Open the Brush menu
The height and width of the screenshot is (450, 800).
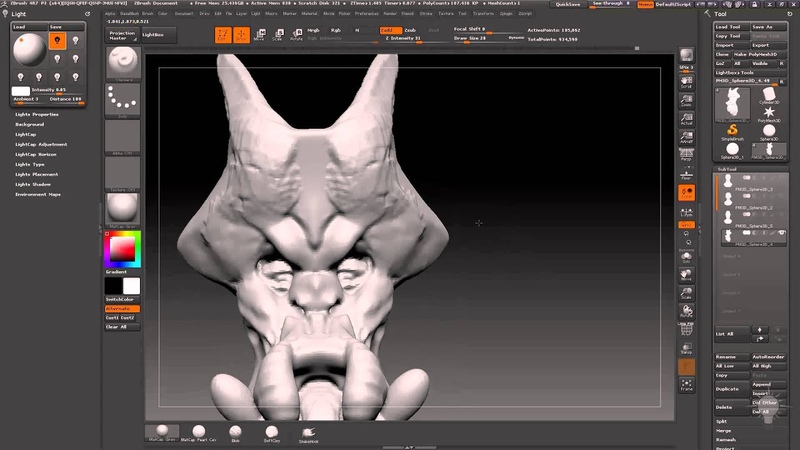(147, 14)
